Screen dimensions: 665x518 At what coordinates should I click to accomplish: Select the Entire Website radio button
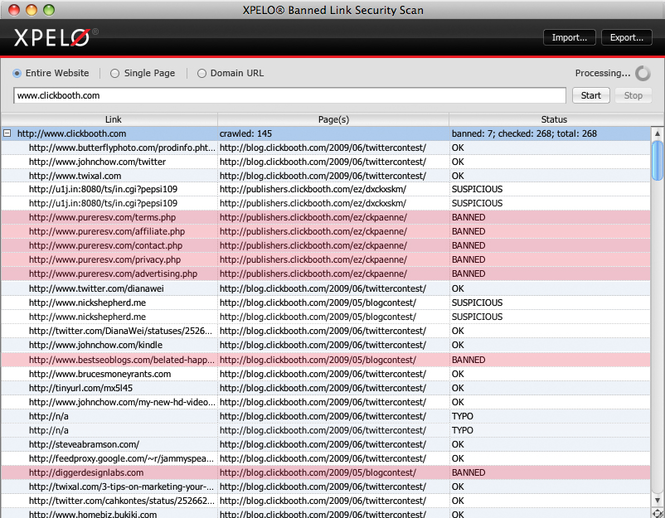tap(17, 73)
